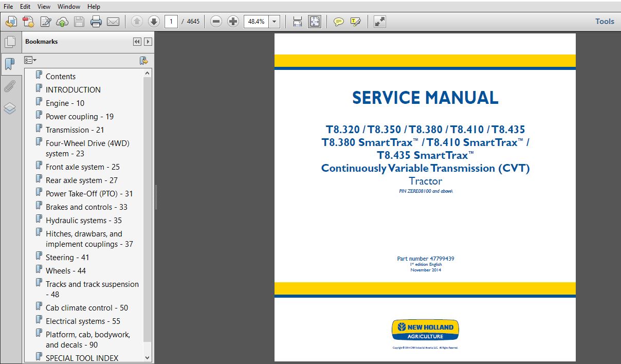Zoom out using the minus button
This screenshot has height=364, width=621.
(x=216, y=22)
